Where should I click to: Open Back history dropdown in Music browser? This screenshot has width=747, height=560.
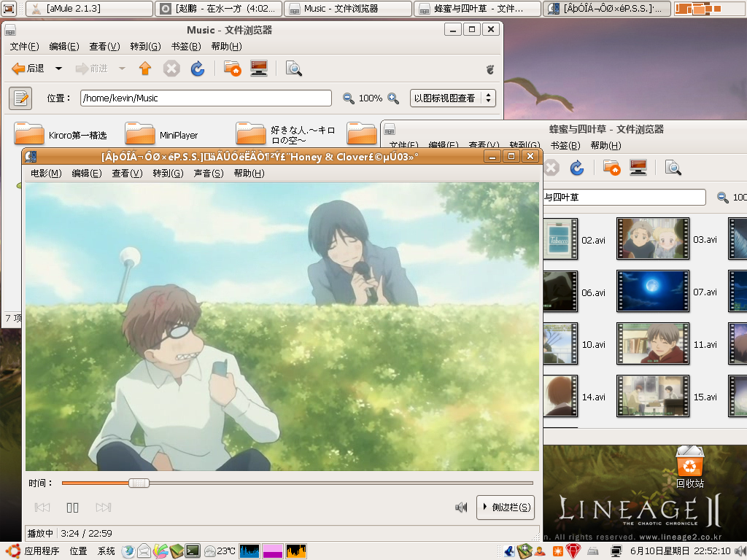(58, 69)
